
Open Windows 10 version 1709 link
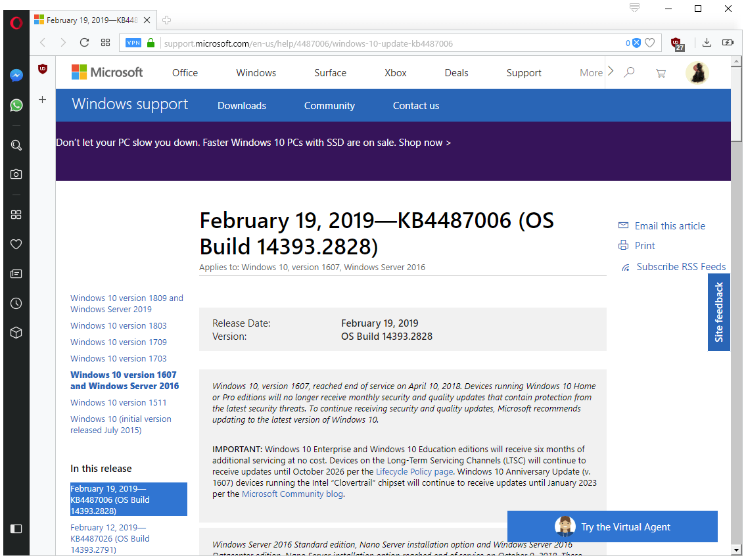coord(118,342)
